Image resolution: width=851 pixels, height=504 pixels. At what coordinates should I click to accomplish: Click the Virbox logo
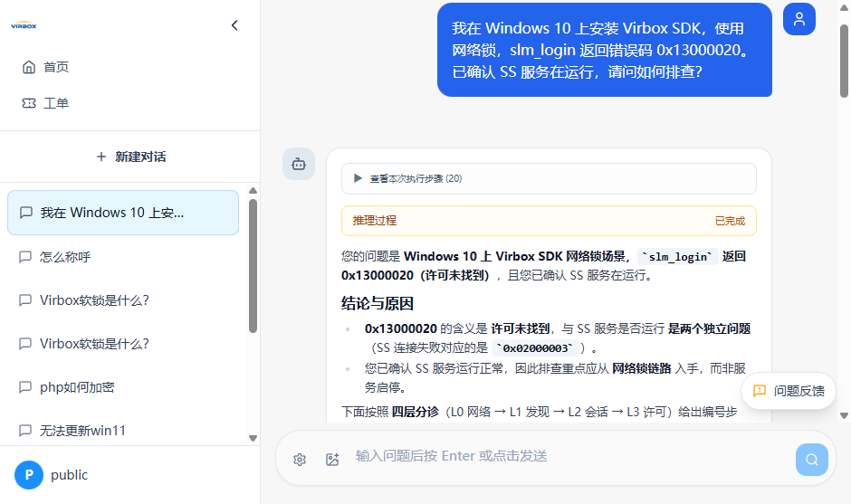click(24, 25)
